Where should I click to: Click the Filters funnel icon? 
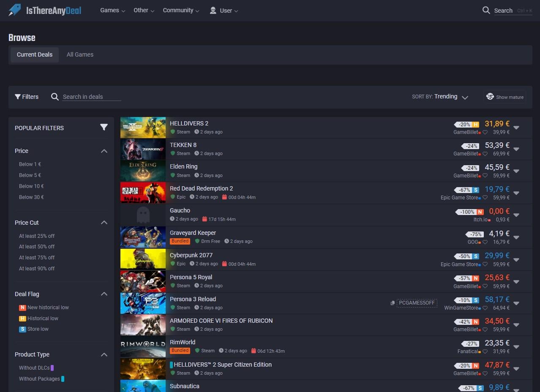coord(17,97)
